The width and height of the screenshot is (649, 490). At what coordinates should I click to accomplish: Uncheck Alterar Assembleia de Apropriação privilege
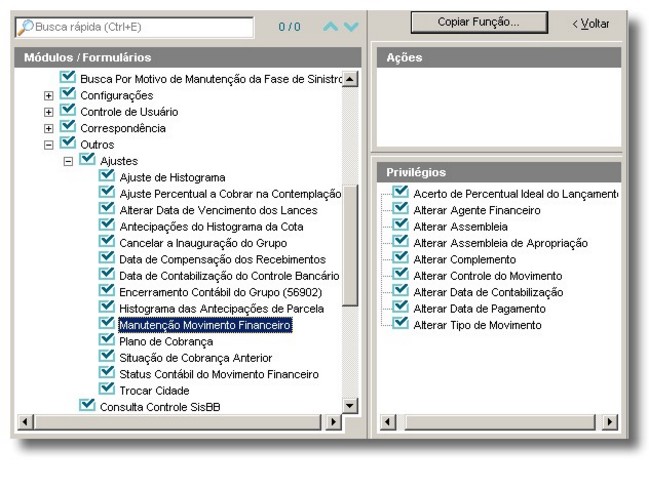click(400, 241)
